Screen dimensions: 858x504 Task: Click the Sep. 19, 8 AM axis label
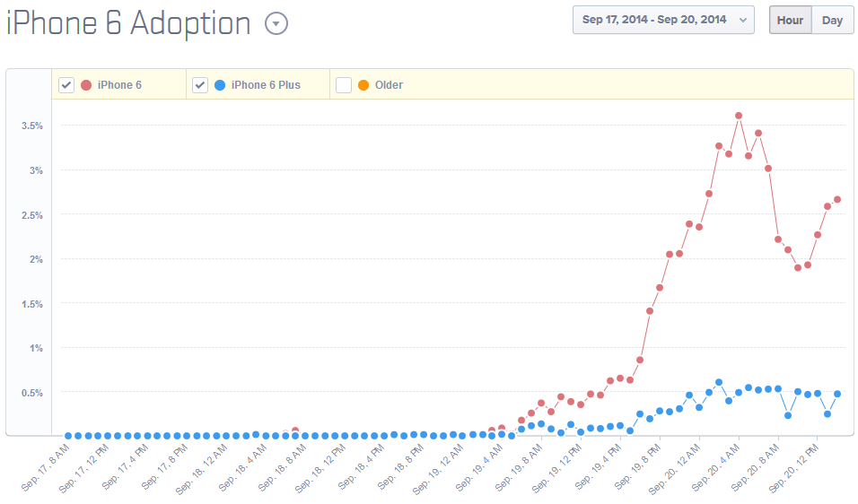[x=520, y=468]
